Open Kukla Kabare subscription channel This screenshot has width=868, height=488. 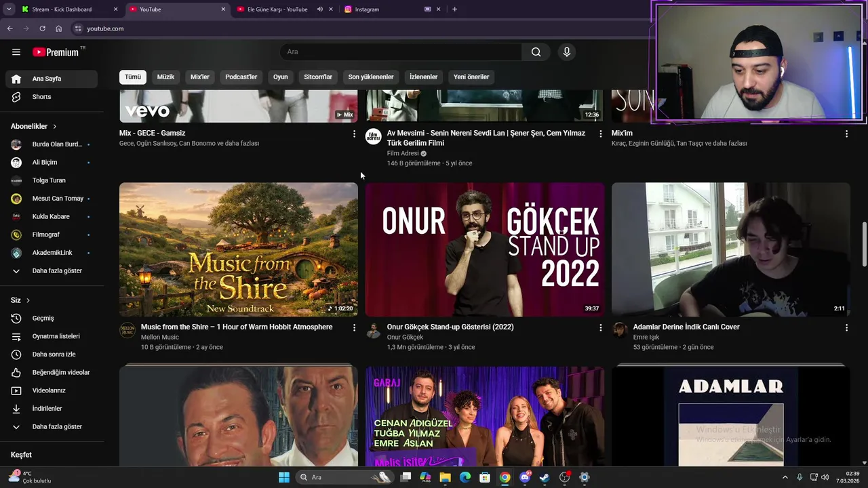52,217
